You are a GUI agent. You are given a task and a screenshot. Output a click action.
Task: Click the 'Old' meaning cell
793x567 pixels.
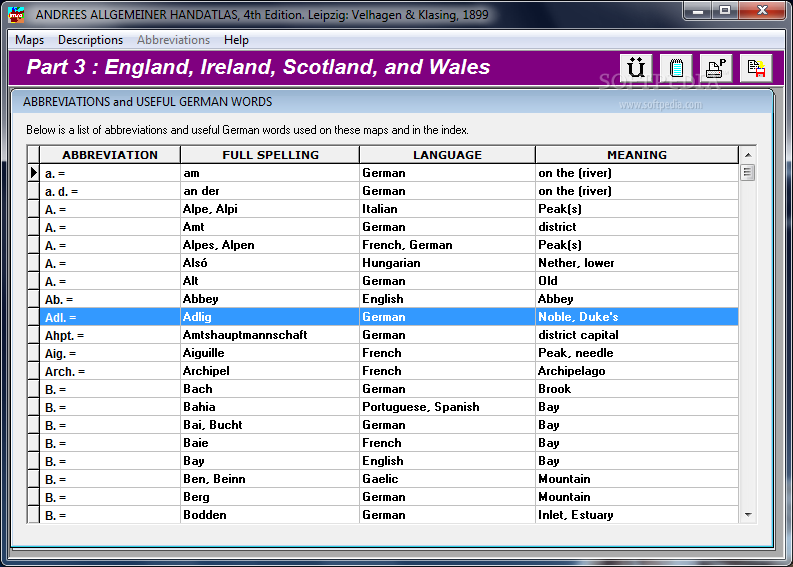coord(637,281)
